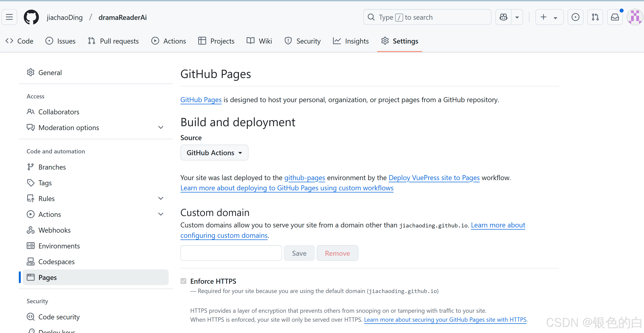The width and height of the screenshot is (644, 333).
Task: Open the notifications inbox icon
Action: point(615,17)
